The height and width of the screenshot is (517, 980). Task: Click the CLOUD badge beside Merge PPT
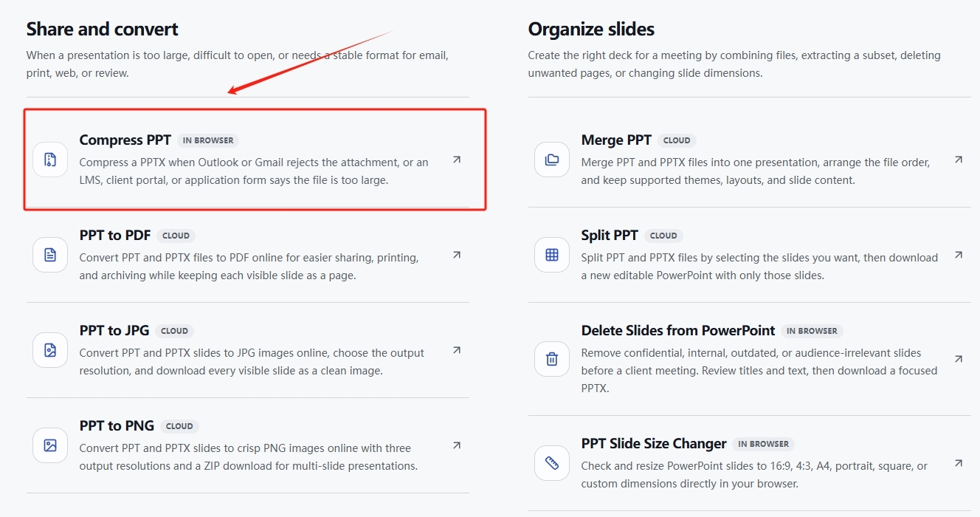tap(677, 140)
